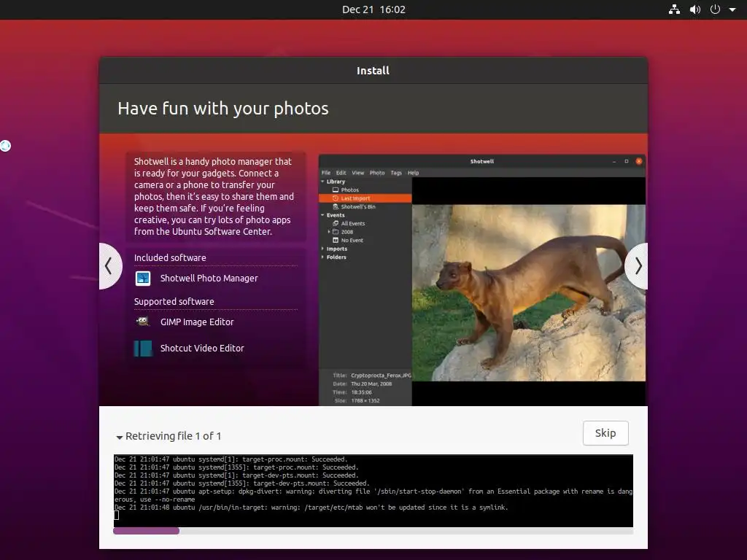Collapse the Library tree in Shotwell
Viewport: 747px width, 560px height.
(322, 182)
